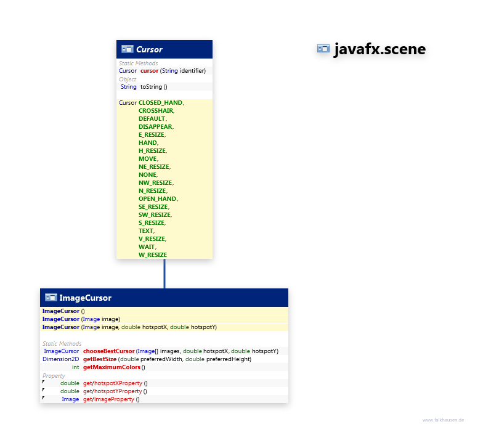Select the CROSSHAIR cursor constant
The width and height of the screenshot is (499, 448).
pyautogui.click(x=156, y=111)
